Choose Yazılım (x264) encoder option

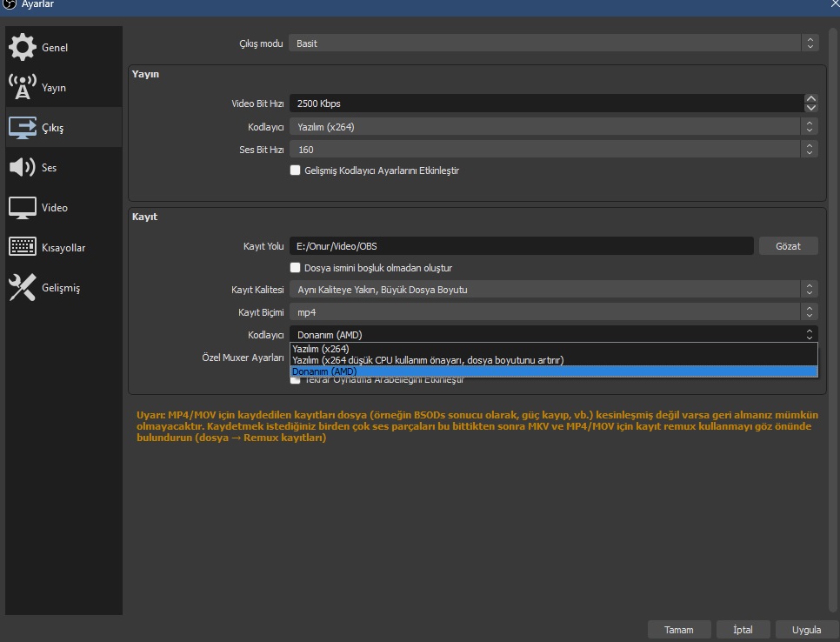[x=553, y=348]
